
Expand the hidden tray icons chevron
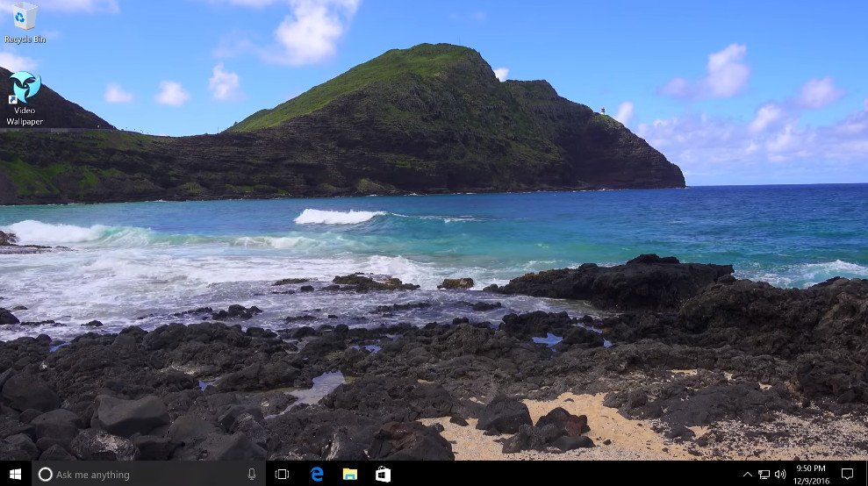pos(747,475)
